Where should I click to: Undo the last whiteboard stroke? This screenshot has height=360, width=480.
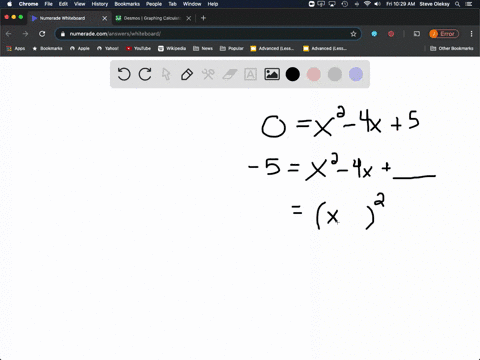(124, 74)
